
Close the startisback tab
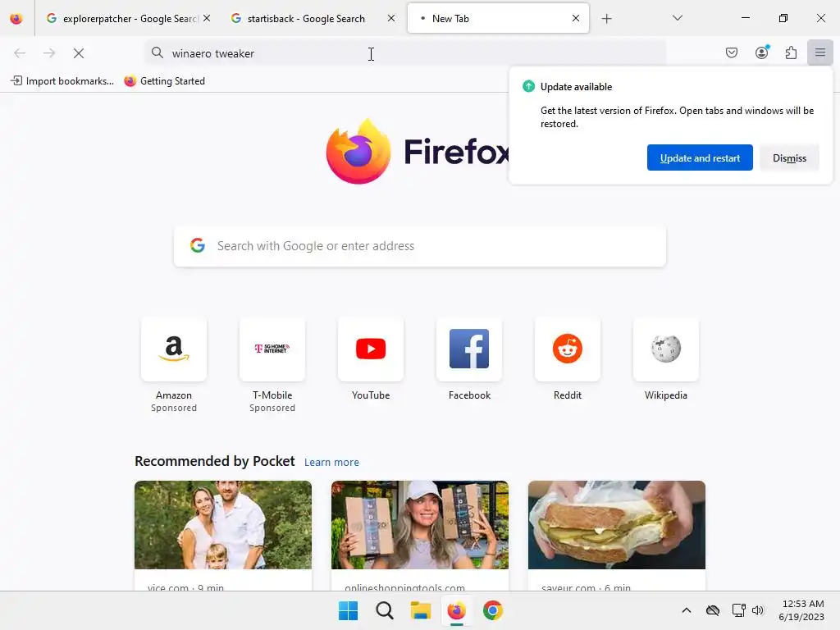click(x=391, y=19)
